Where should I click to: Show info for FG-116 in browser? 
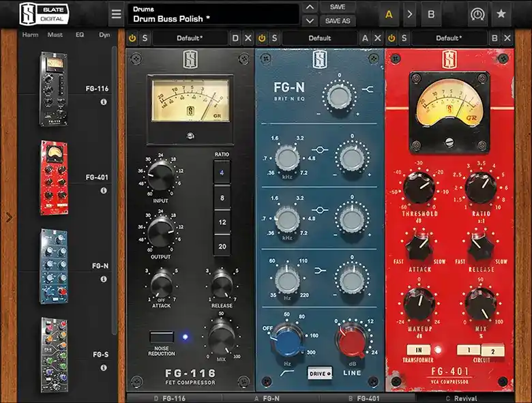pos(104,102)
